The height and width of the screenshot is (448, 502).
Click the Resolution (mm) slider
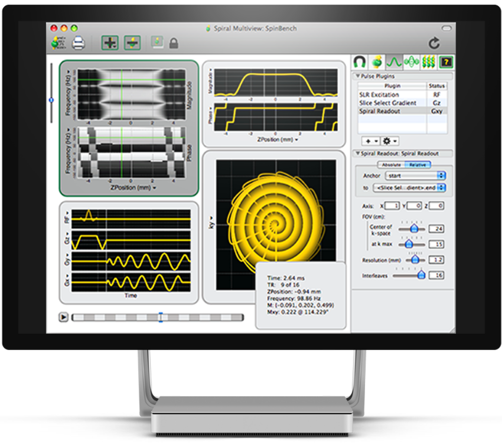click(415, 259)
